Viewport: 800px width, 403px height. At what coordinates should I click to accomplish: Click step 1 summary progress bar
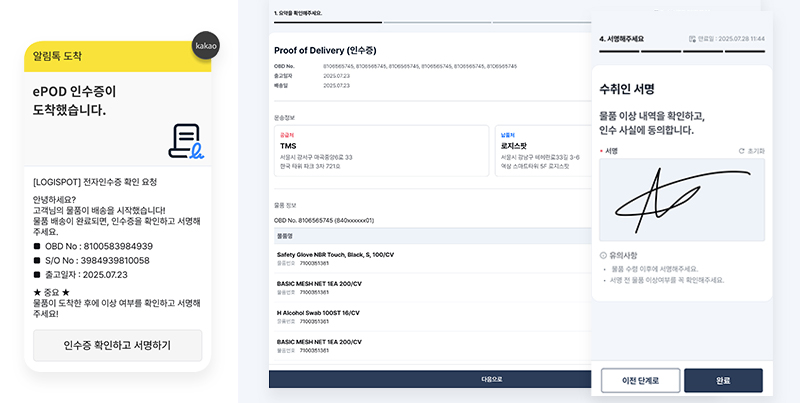pyautogui.click(x=324, y=21)
